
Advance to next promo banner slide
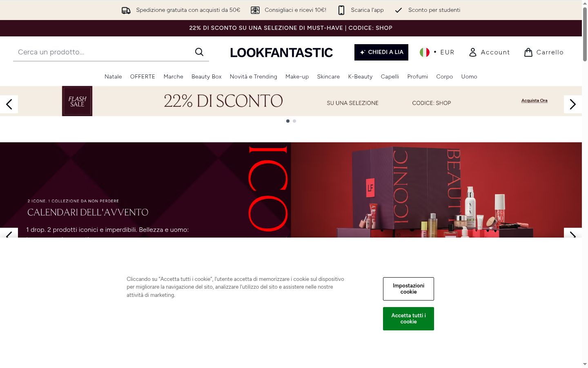point(573,104)
